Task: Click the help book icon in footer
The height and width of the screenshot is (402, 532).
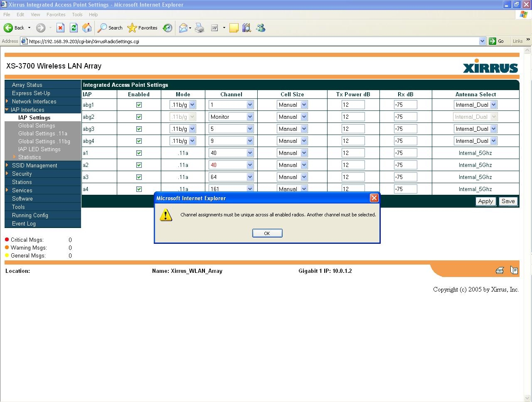Action: (x=514, y=271)
